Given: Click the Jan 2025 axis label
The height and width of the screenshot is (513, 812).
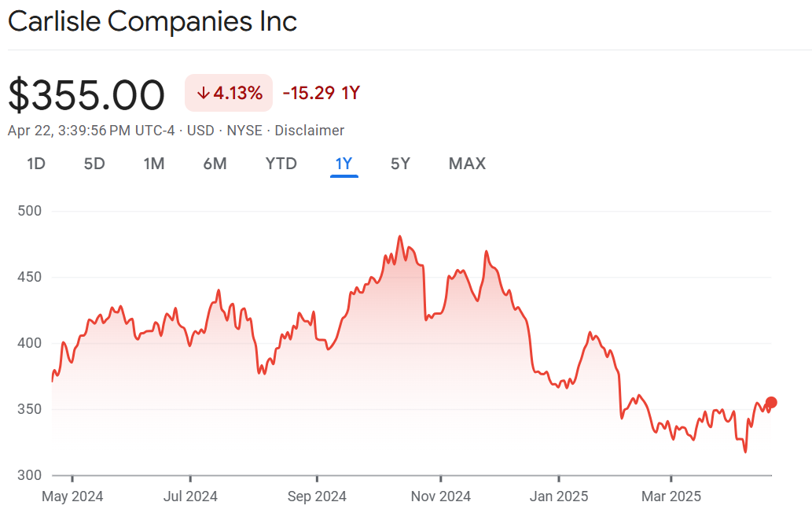Looking at the screenshot, I should point(558,496).
